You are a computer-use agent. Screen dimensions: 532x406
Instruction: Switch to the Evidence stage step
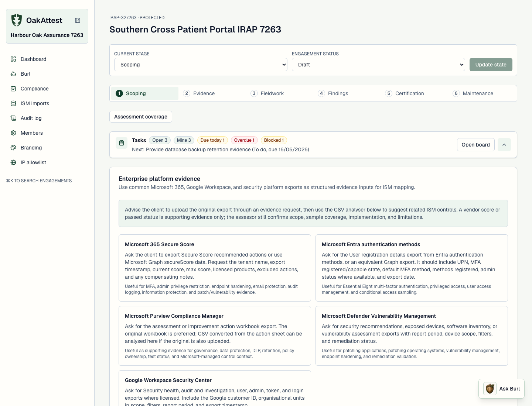(x=212, y=93)
